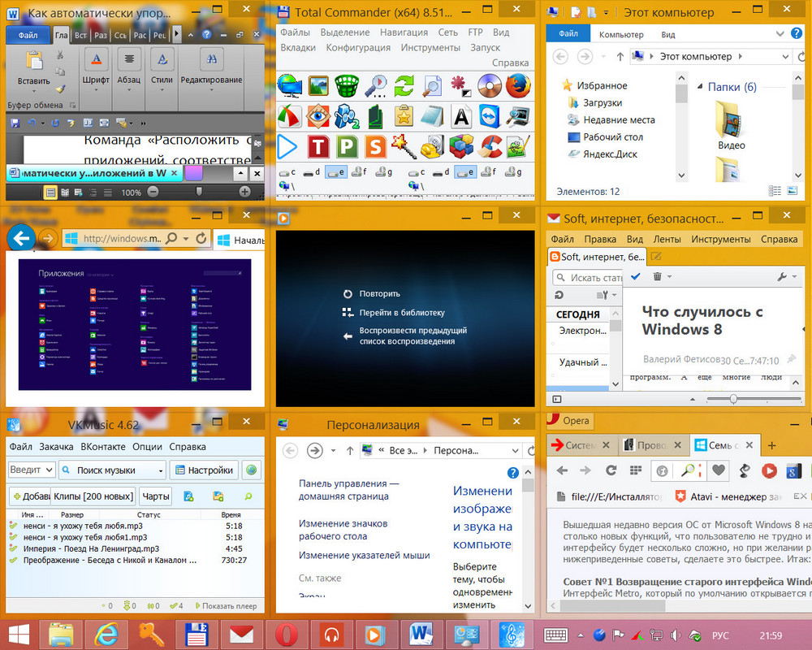
Task: Open the Закачка menu in VKMusic
Action: tap(56, 446)
